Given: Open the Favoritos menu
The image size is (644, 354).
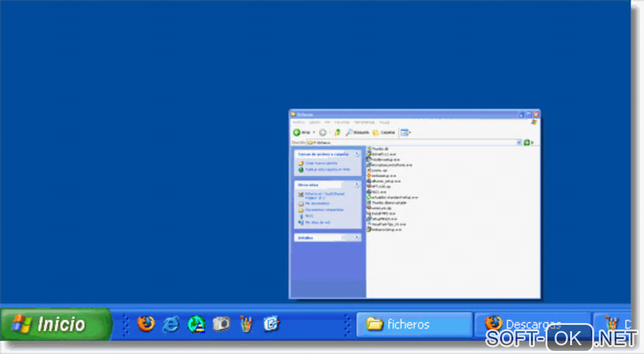Looking at the screenshot, I should click(x=342, y=123).
